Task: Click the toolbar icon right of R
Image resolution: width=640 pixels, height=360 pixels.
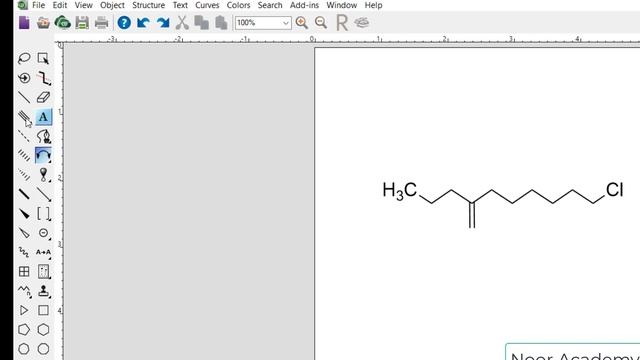Action: (362, 22)
